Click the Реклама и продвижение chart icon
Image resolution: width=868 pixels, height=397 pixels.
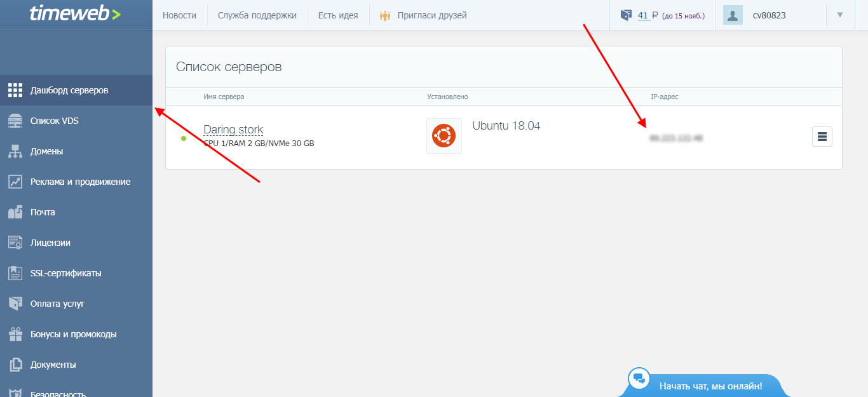(15, 182)
